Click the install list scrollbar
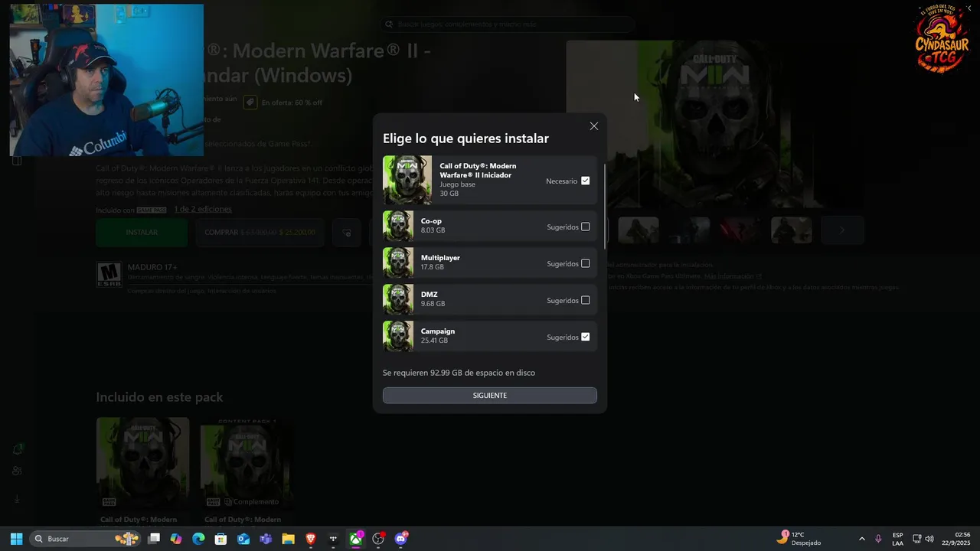Screen dimensions: 980x551 604,207
